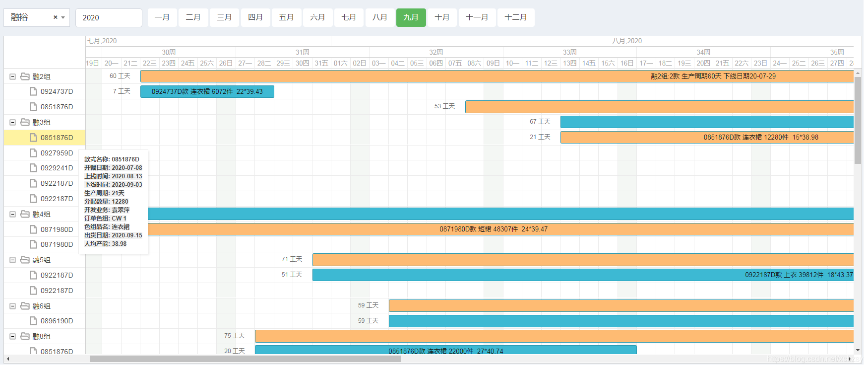The width and height of the screenshot is (868, 368).
Task: Click file icon of highlighted 0851876D row
Action: coord(34,138)
